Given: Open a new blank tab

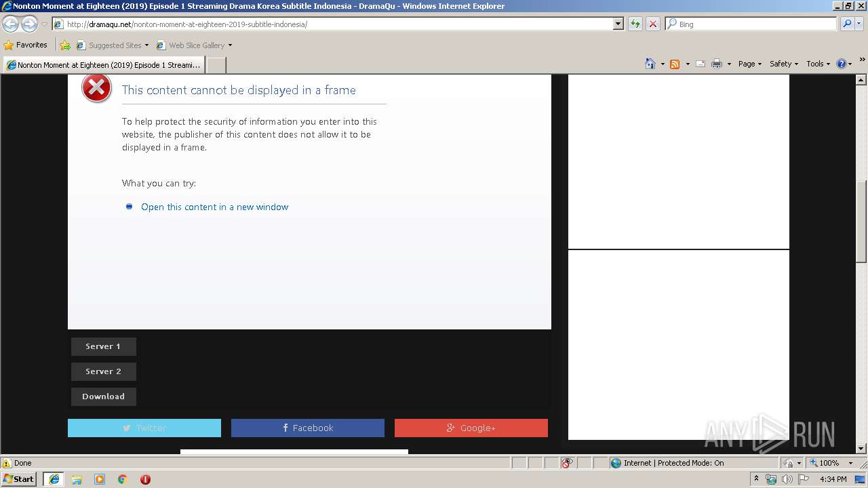Looking at the screenshot, I should tap(216, 65).
